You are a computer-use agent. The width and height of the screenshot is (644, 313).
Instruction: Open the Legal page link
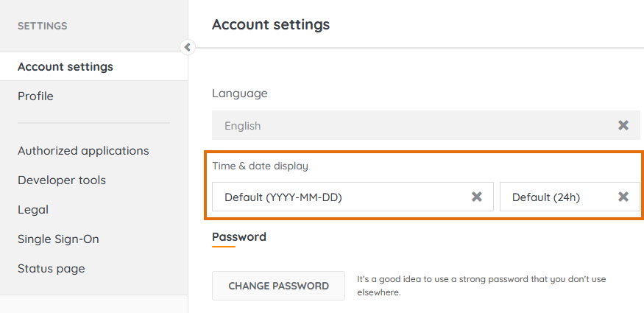(33, 210)
